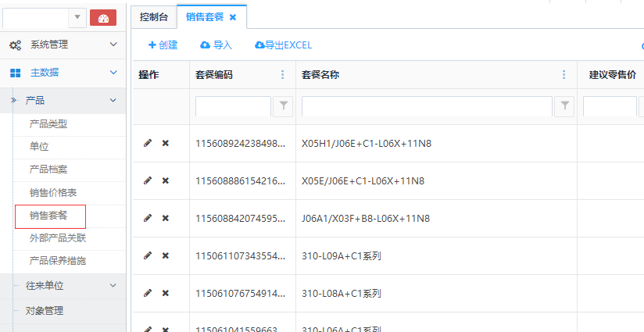Click the 创建 button
The width and height of the screenshot is (644, 332).
pos(163,45)
